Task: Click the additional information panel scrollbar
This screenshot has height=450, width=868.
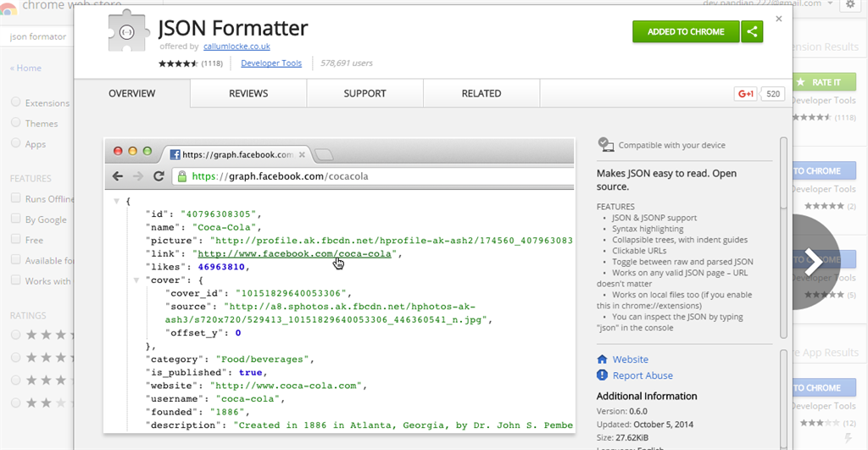Action: coord(783,400)
